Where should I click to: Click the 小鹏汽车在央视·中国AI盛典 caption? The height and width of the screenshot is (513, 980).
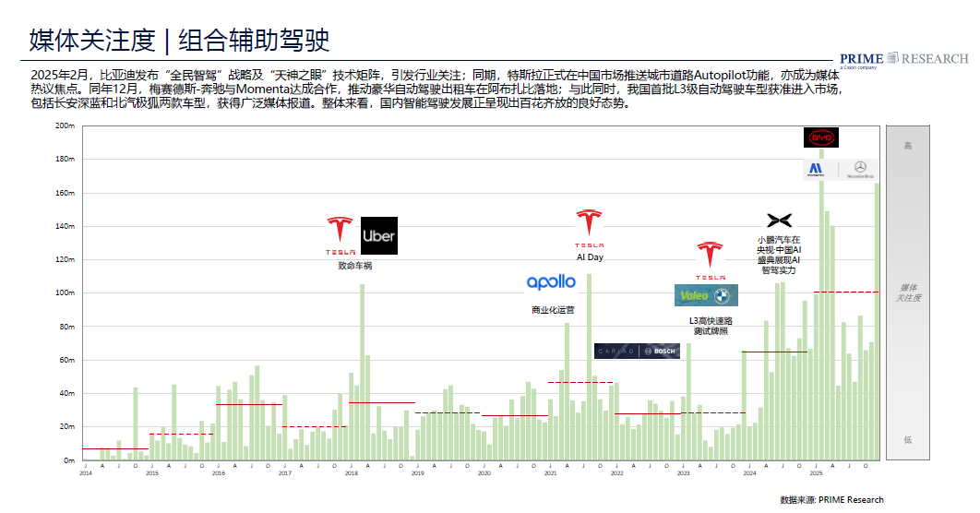[x=779, y=255]
